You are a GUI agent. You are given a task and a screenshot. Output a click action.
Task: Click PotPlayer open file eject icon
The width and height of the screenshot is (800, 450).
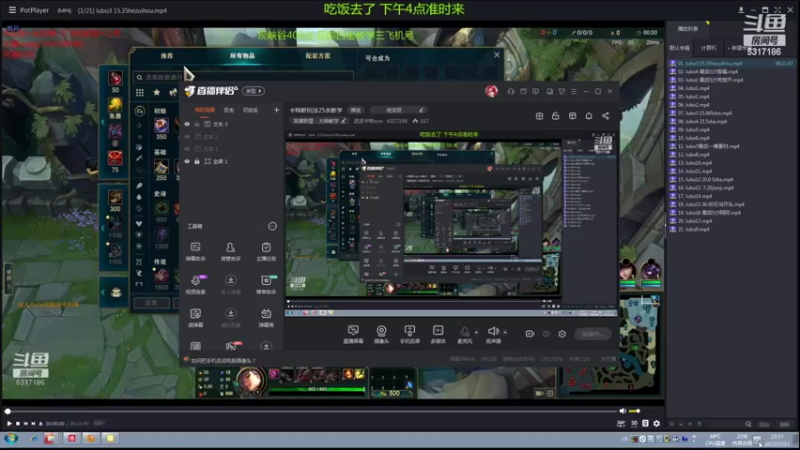point(41,423)
